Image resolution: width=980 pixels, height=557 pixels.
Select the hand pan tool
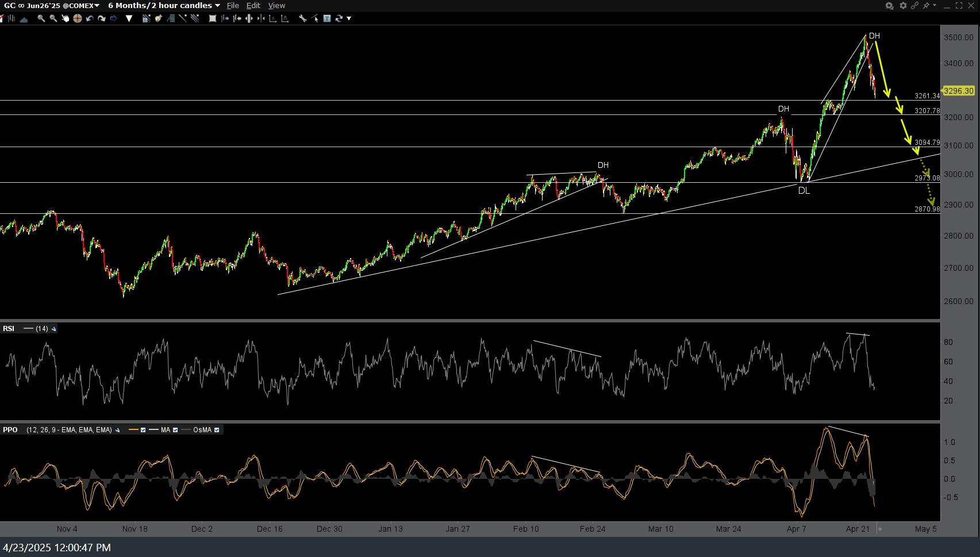click(x=65, y=18)
